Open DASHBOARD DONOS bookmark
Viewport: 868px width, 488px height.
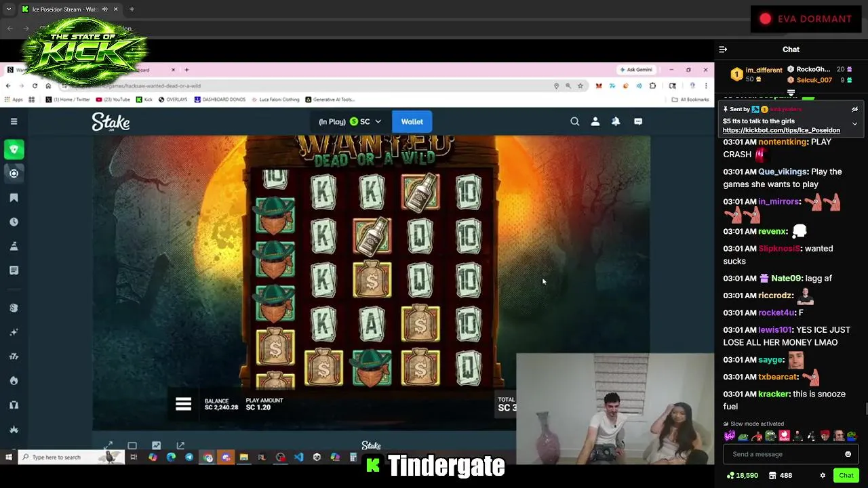(220, 100)
